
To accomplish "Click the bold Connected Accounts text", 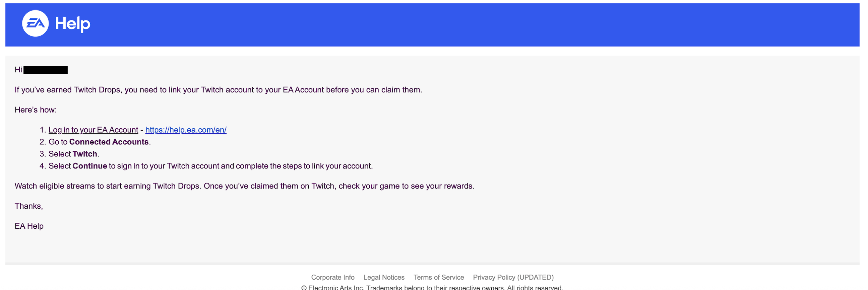I will pyautogui.click(x=109, y=142).
